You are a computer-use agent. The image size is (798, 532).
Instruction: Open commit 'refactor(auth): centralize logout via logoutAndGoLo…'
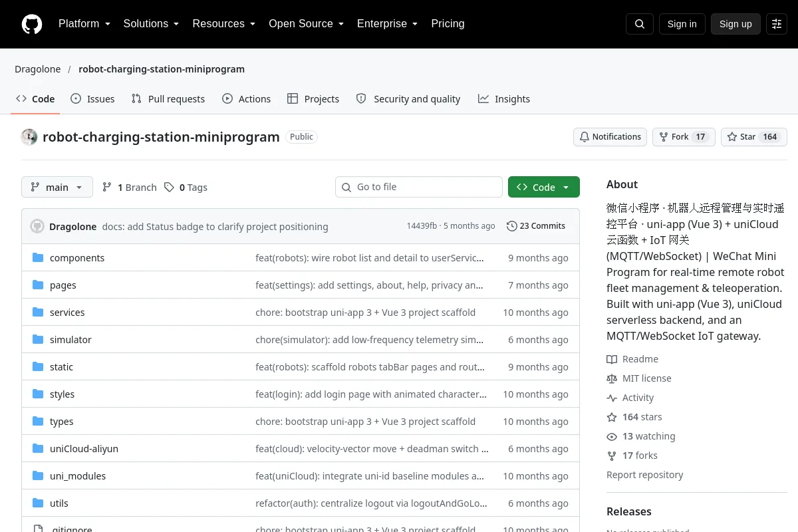click(x=371, y=503)
